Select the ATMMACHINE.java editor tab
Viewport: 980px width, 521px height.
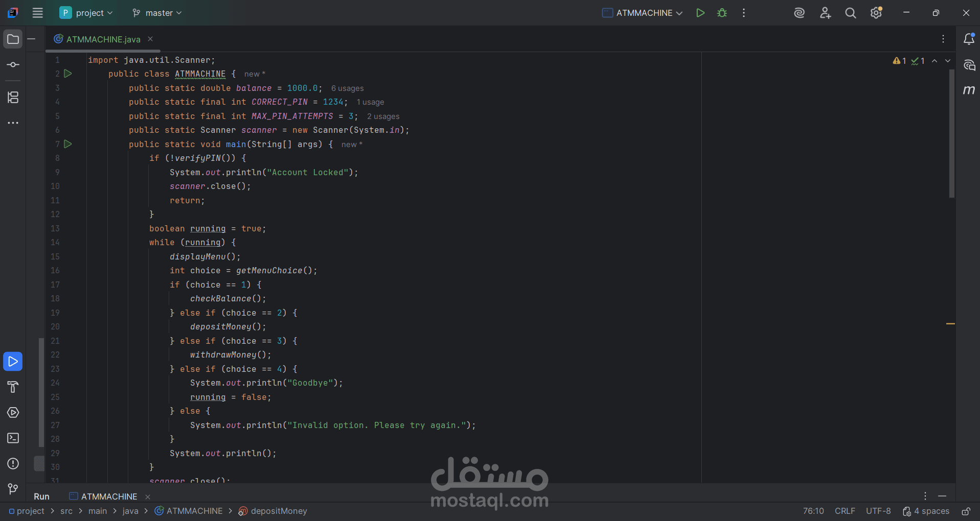click(x=103, y=39)
